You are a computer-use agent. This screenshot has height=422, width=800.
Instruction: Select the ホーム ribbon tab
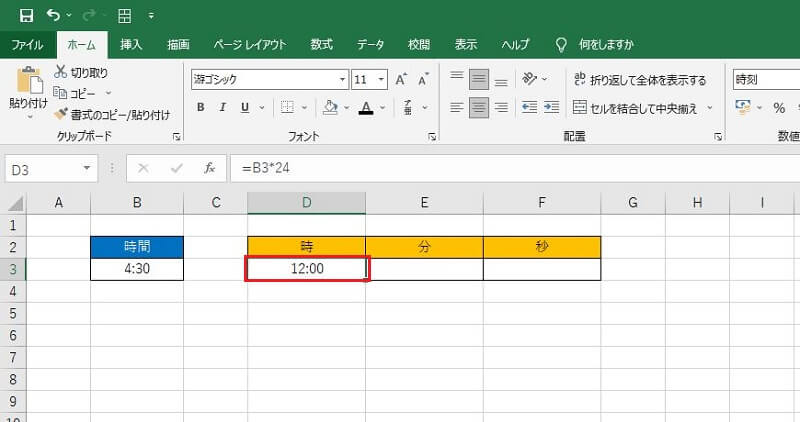(x=82, y=45)
